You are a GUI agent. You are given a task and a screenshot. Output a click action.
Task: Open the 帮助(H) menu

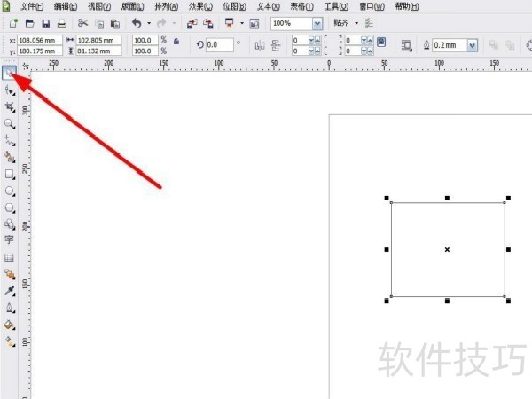[407, 6]
